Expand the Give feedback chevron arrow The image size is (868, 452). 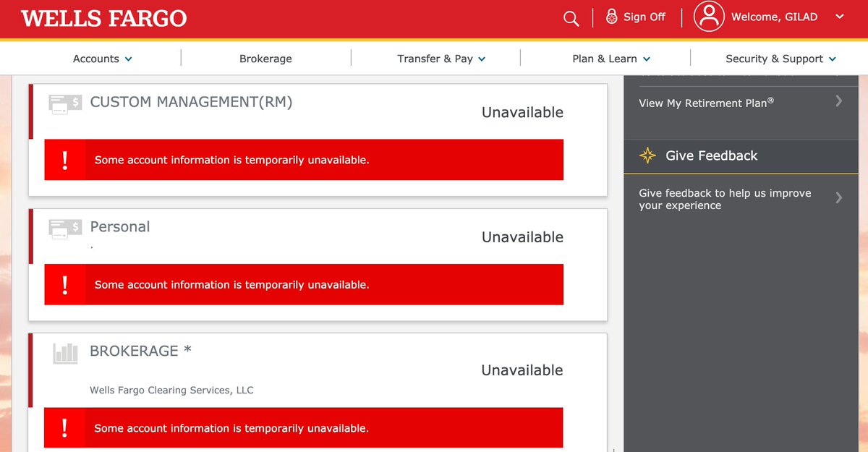839,197
